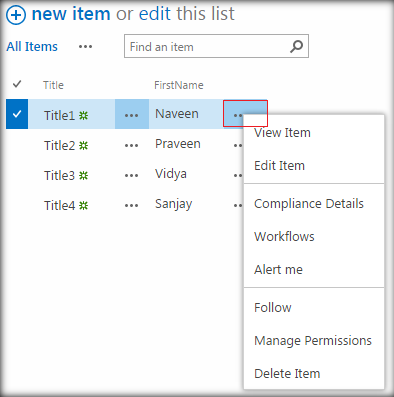The width and height of the screenshot is (394, 397).
Task: Click the ellipsis after Naveen
Action: tap(238, 115)
